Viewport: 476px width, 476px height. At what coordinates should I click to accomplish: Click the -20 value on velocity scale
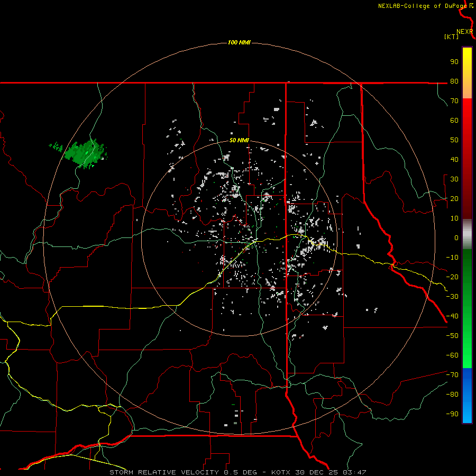(x=452, y=277)
